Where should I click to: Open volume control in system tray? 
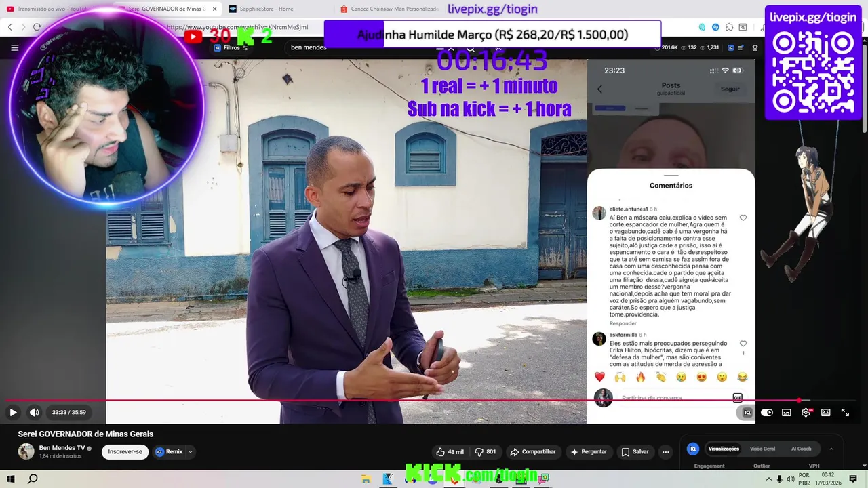[790, 479]
